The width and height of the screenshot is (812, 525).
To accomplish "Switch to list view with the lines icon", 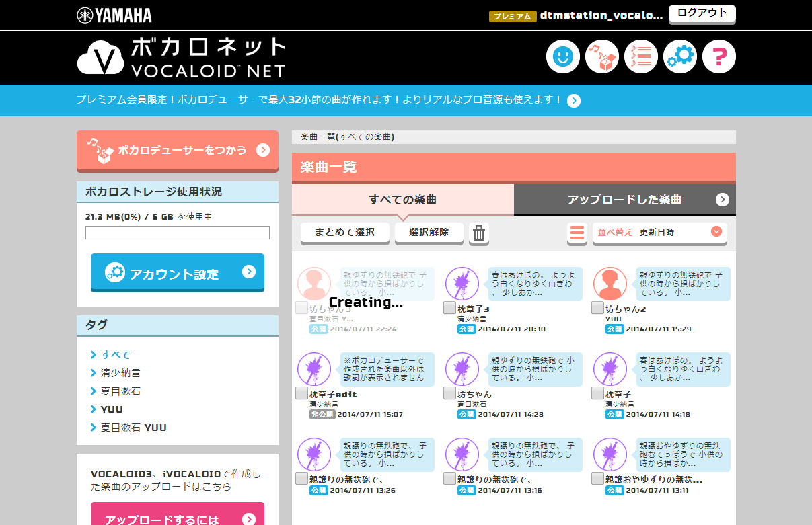I will click(x=577, y=233).
